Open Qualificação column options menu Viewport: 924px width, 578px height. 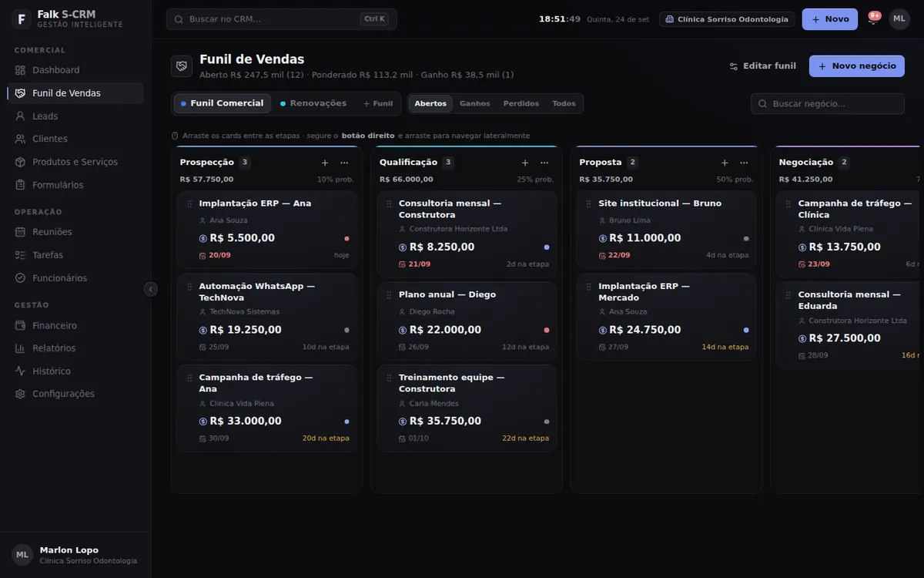pyautogui.click(x=544, y=163)
